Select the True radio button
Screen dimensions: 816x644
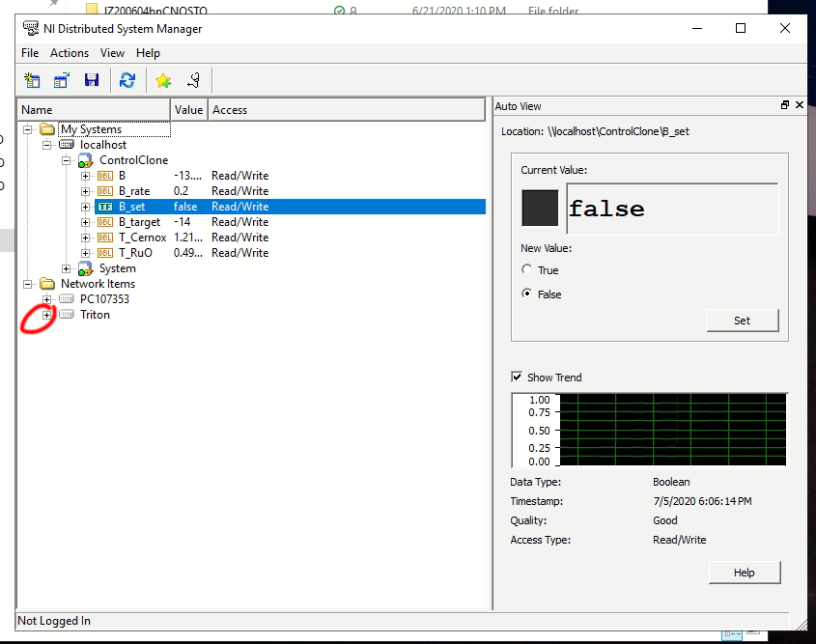(527, 269)
